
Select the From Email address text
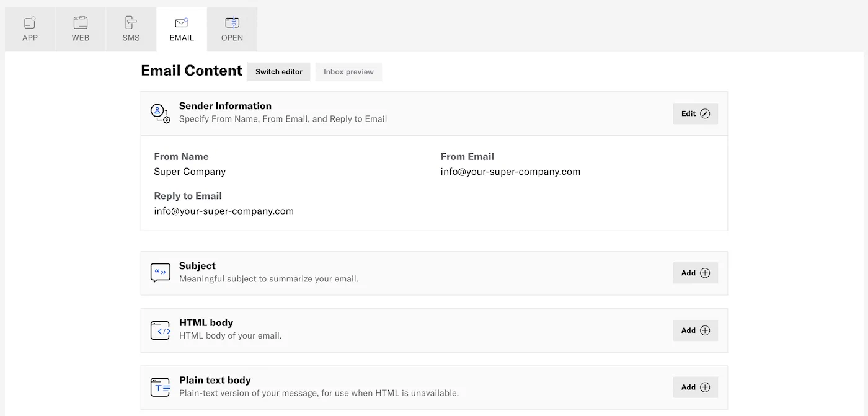coord(510,172)
